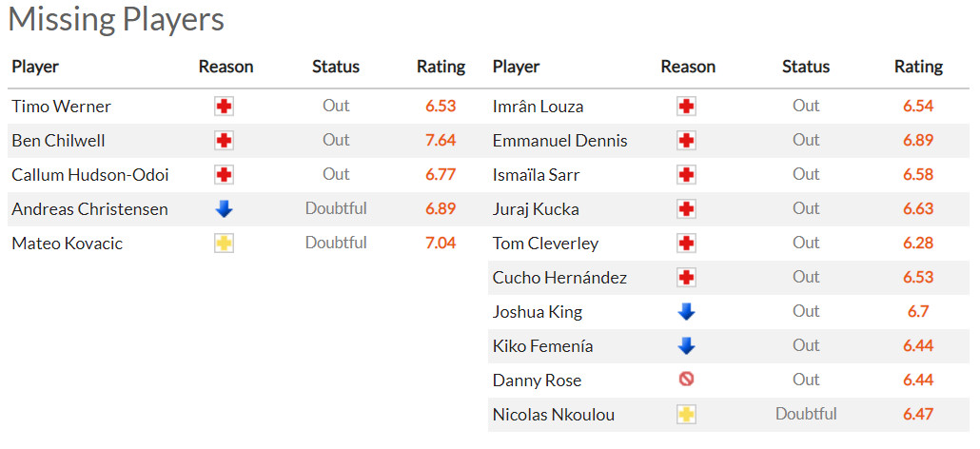Click the Status column header in right table
This screenshot has height=449, width=980.
[806, 67]
